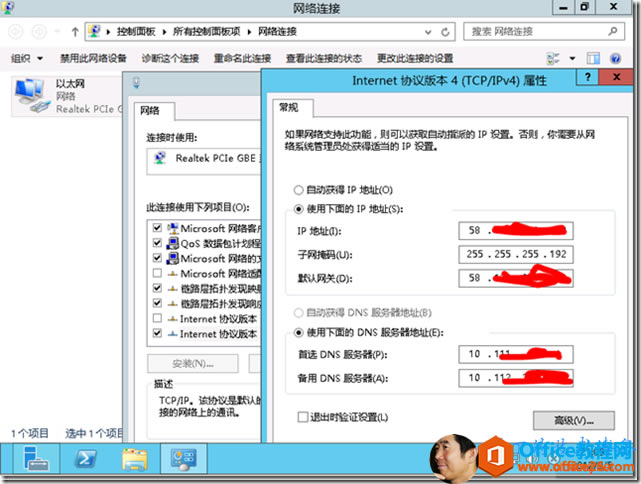
Task: Toggle QoS 数据包计划程序 checkbox
Action: (157, 243)
